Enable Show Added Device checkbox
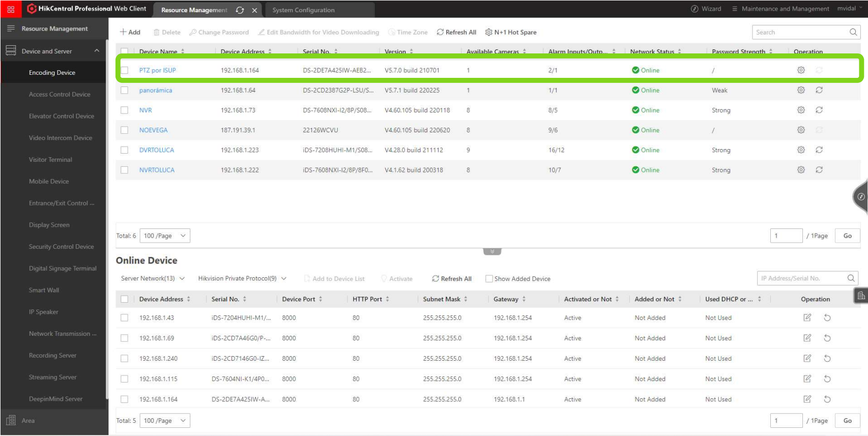868x436 pixels. pyautogui.click(x=489, y=279)
